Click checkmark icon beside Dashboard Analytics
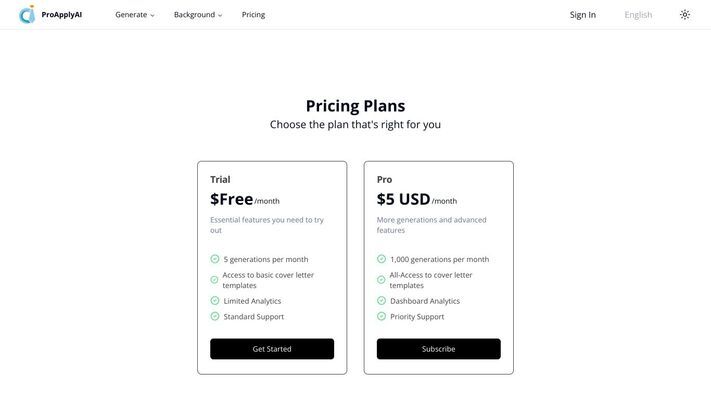The image size is (711, 400). click(x=381, y=301)
